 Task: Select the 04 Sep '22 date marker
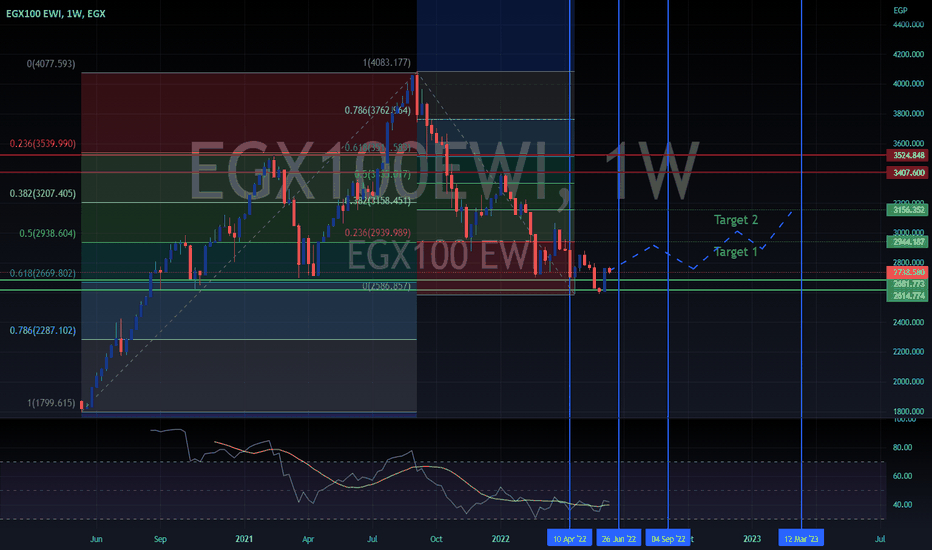click(x=668, y=539)
